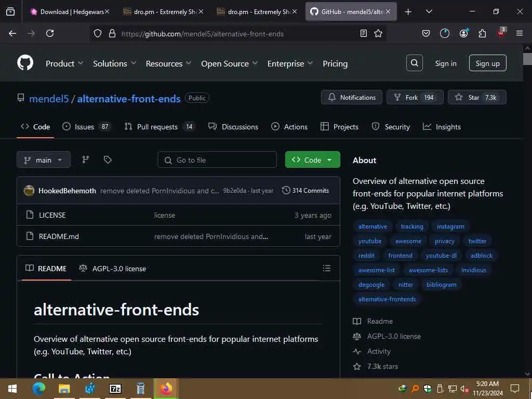Click the taskbar clock showing 5:20 AM
Viewport: 532px width, 399px height.
coord(487,389)
